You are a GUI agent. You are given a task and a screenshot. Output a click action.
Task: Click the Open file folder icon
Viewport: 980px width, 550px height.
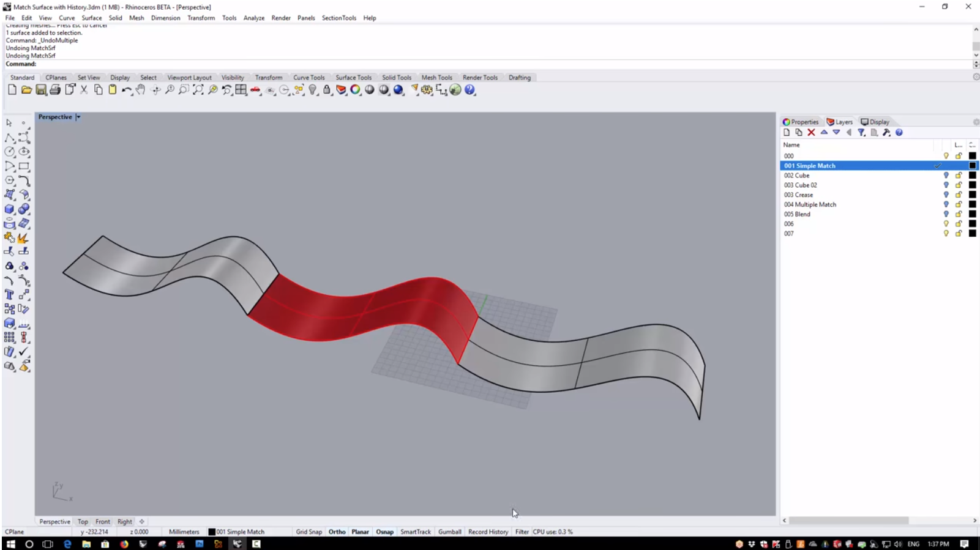point(26,90)
